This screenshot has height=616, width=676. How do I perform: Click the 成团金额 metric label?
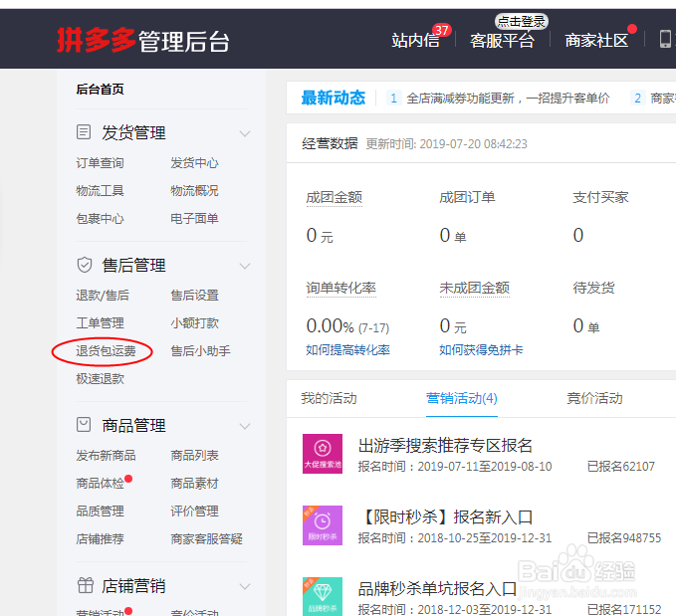[335, 197]
